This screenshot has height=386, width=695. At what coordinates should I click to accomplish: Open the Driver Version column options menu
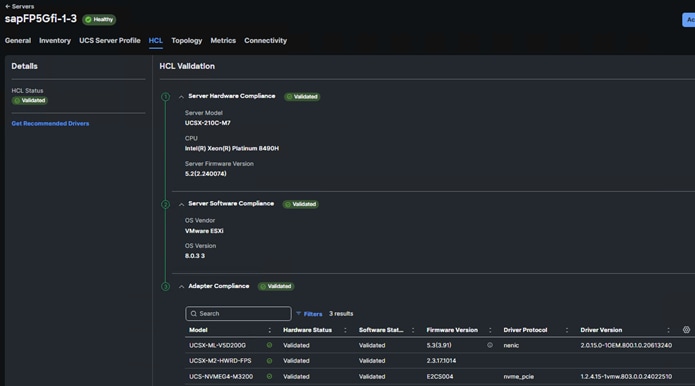[668, 330]
